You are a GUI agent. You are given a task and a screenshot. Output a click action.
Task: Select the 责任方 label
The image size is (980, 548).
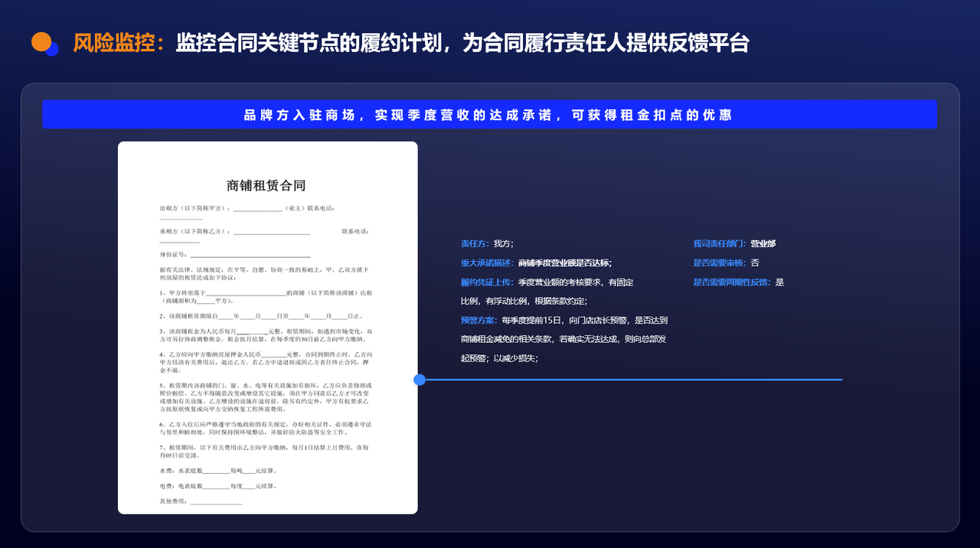point(475,243)
